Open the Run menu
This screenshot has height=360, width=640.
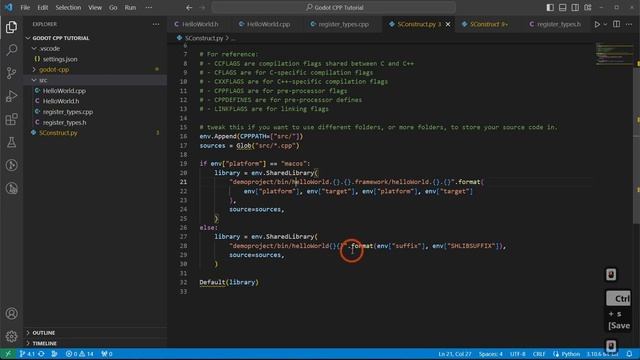point(130,7)
